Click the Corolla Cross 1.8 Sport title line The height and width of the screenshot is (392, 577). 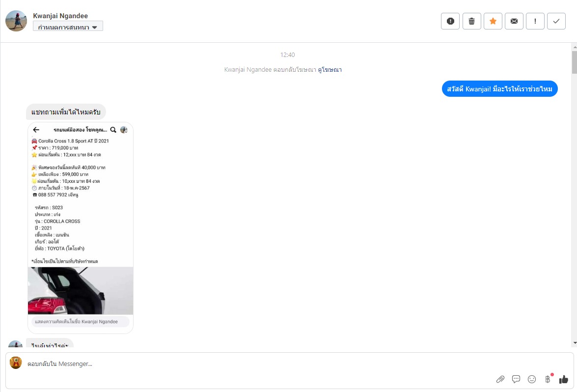pos(70,141)
